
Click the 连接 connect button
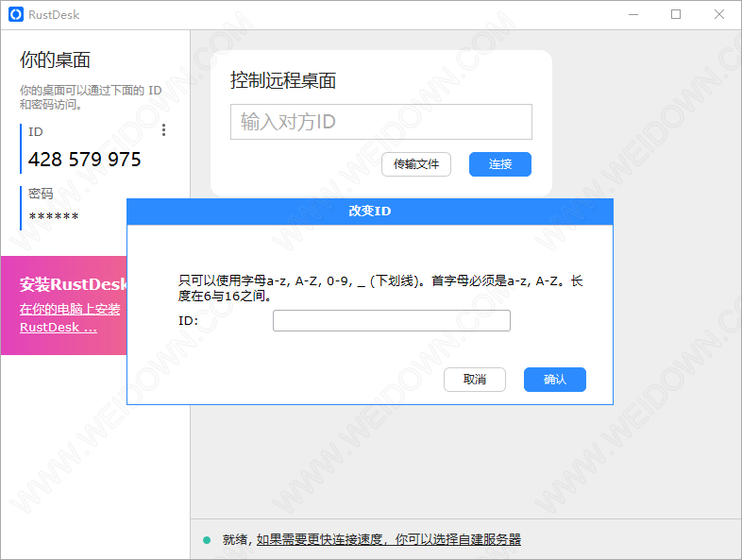point(500,164)
